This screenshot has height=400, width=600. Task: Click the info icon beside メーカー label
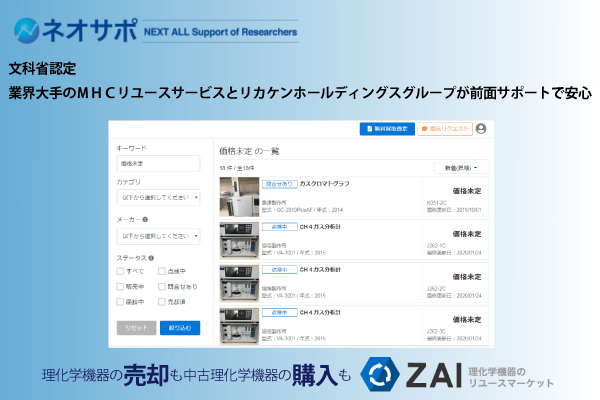145,219
